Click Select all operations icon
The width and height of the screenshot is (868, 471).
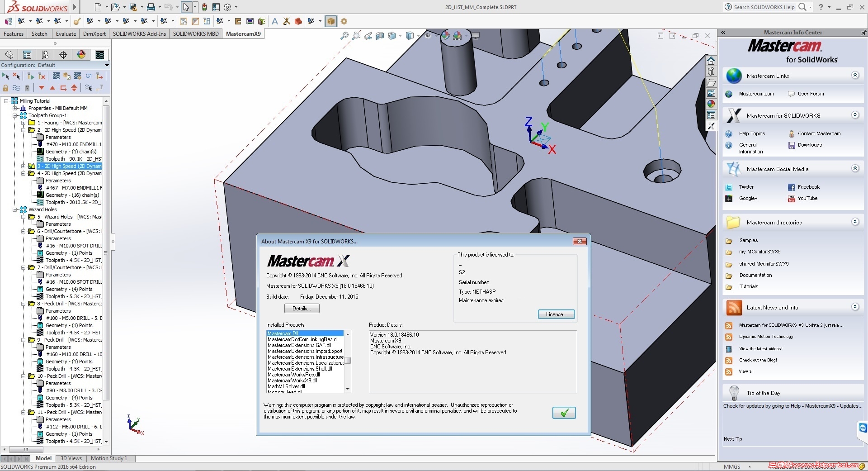coord(5,76)
